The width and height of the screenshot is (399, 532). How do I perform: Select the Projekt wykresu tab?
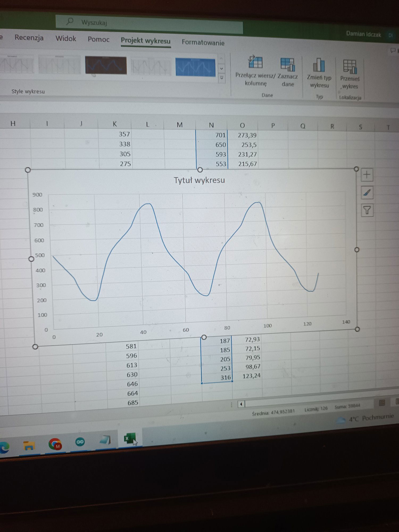point(146,41)
